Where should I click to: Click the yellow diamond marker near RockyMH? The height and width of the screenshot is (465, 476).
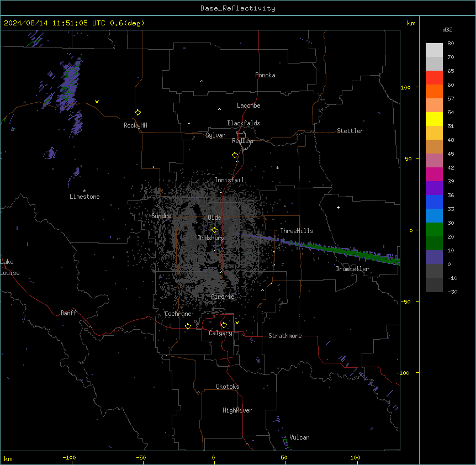pos(137,113)
